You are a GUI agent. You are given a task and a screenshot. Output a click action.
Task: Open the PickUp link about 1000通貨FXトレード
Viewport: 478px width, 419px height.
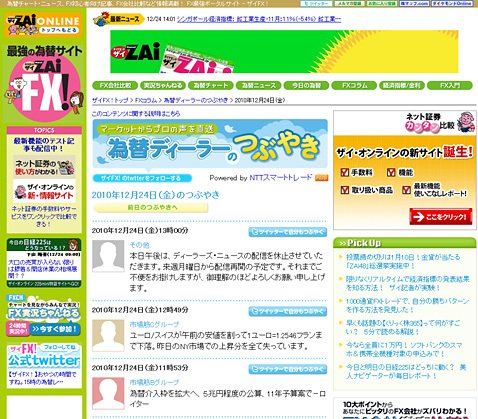407,305
